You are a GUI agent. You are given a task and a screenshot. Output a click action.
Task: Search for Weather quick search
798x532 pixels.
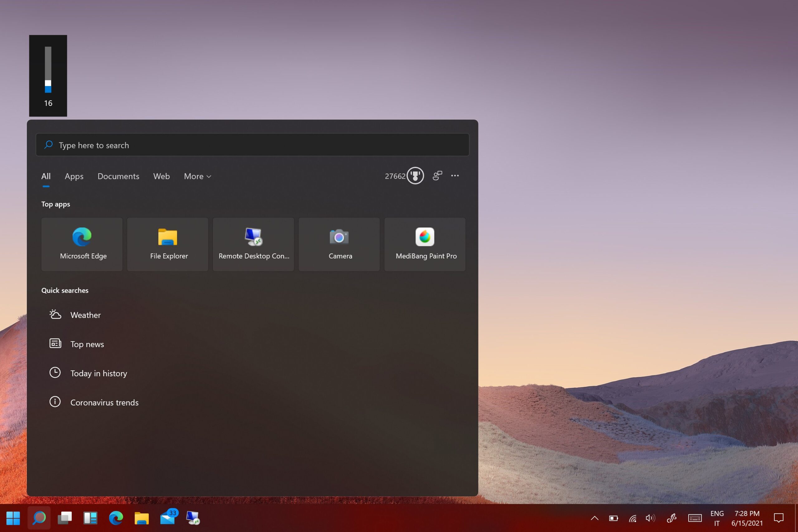(x=85, y=315)
